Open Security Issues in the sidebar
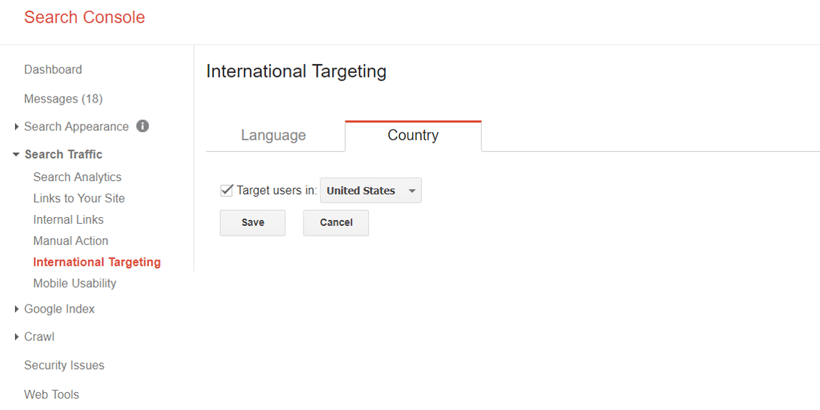The height and width of the screenshot is (410, 820). point(64,366)
